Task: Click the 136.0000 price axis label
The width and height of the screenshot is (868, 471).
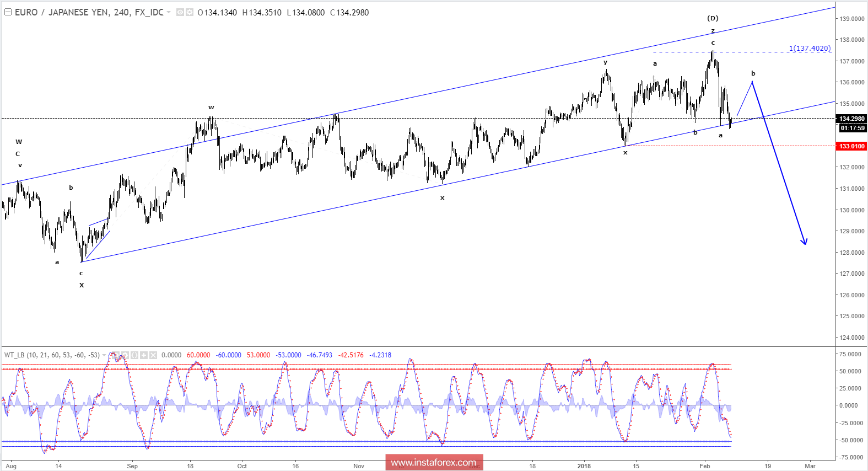Action: (x=852, y=82)
